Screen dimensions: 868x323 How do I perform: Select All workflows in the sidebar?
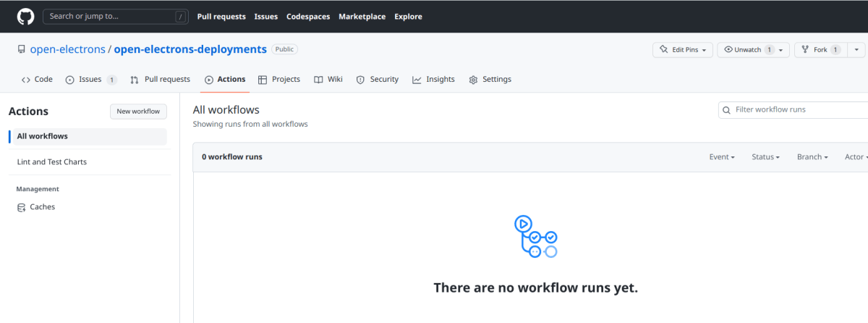pyautogui.click(x=90, y=136)
